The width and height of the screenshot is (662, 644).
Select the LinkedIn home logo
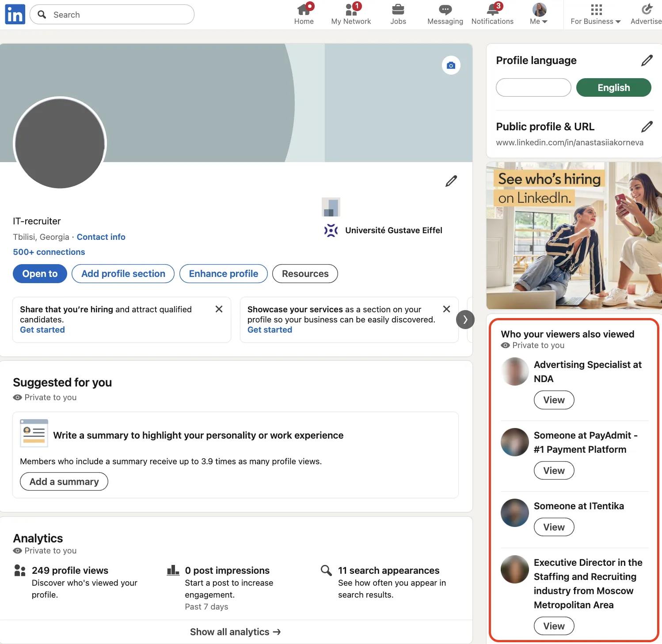(15, 14)
